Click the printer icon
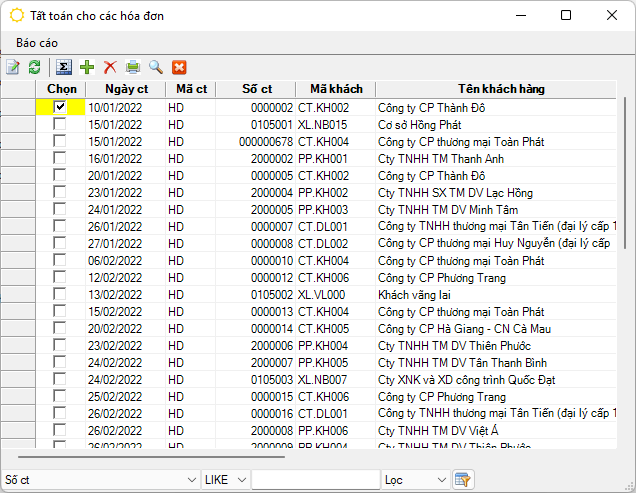636x493 pixels. pos(133,67)
